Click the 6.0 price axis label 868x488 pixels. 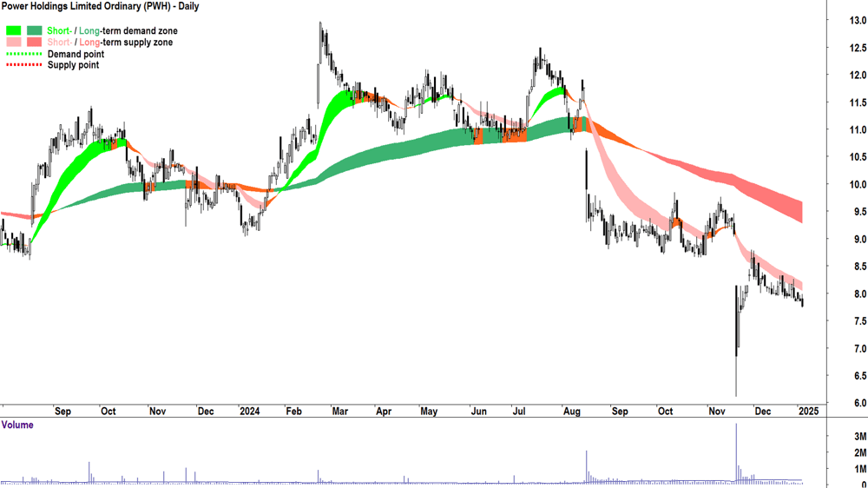pos(859,403)
